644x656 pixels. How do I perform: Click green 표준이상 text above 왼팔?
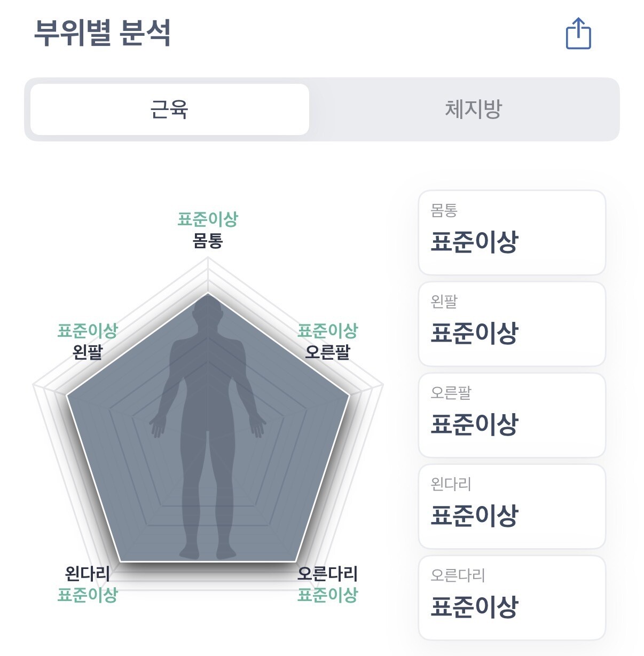click(88, 330)
